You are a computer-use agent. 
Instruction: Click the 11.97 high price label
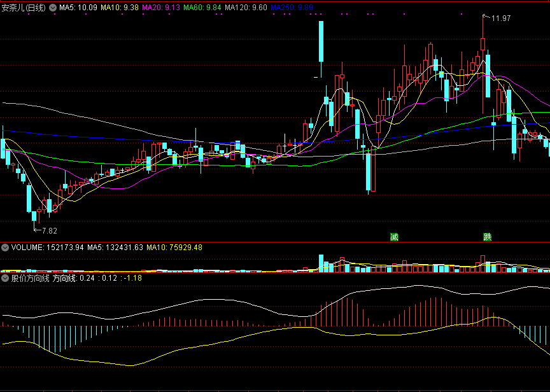click(x=501, y=18)
